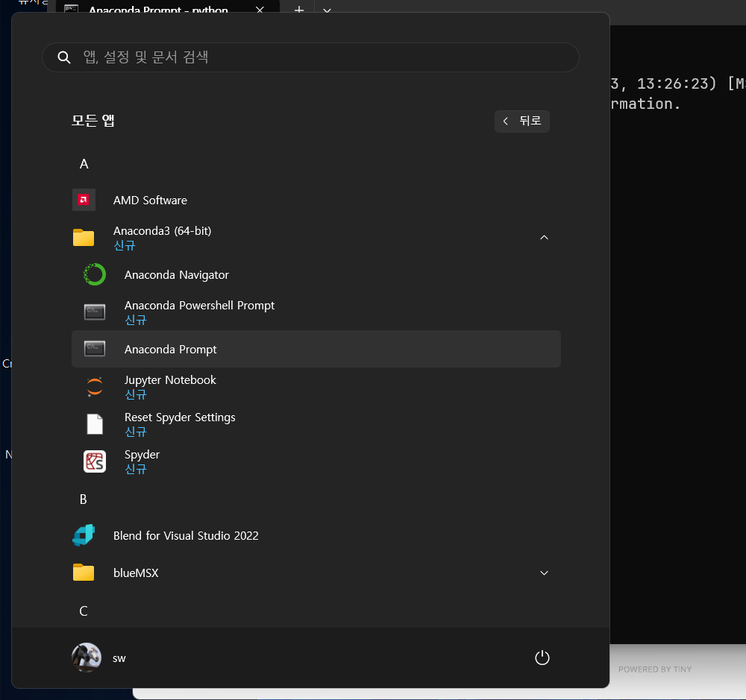Click the Reset Spyder Settings file icon

pyautogui.click(x=95, y=423)
